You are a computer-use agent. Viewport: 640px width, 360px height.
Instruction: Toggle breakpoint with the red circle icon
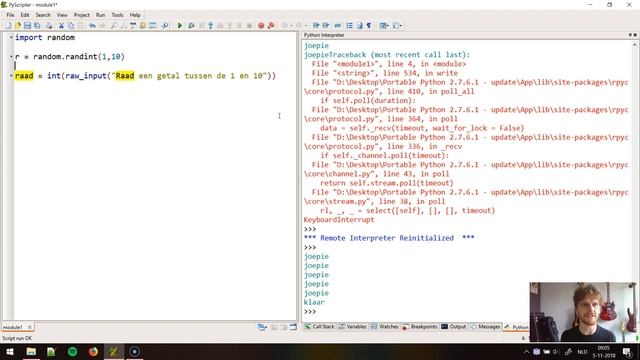[x=261, y=25]
